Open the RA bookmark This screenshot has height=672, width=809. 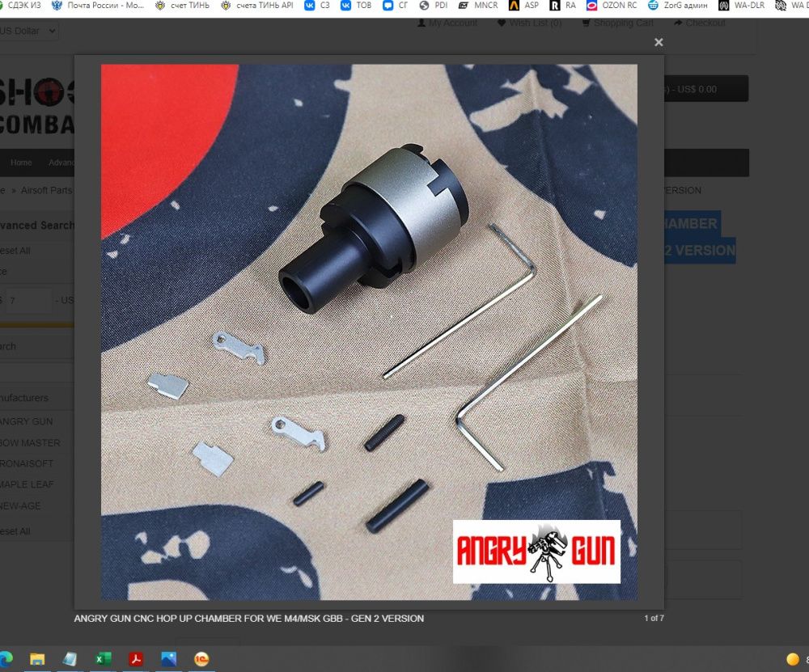(562, 6)
